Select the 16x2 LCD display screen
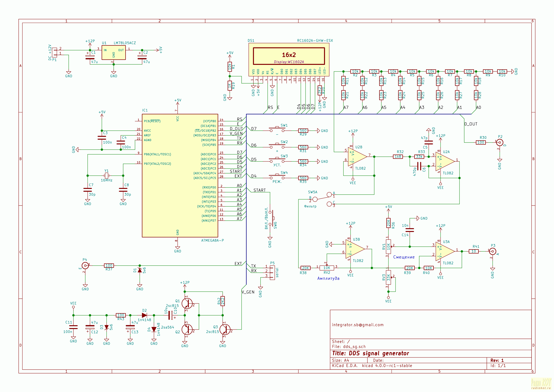The image size is (554, 392). point(289,56)
